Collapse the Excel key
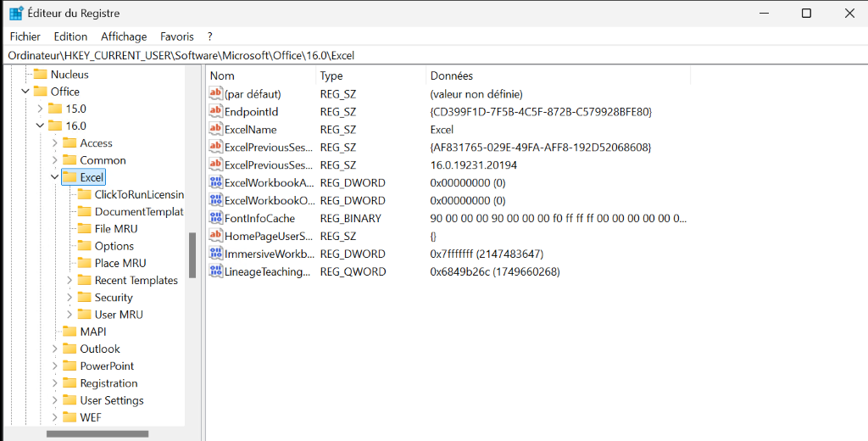868x441 pixels. point(55,177)
